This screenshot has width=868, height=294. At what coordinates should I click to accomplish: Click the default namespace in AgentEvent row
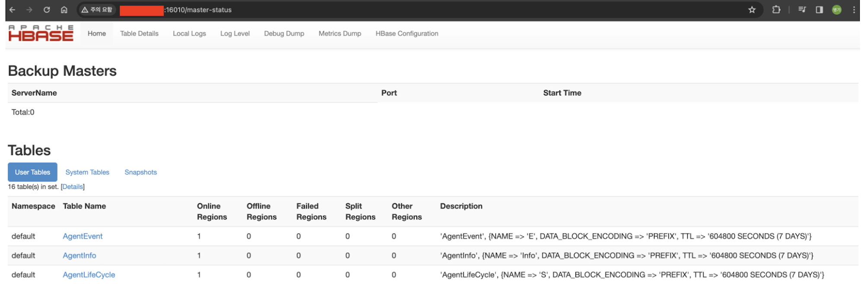click(23, 236)
